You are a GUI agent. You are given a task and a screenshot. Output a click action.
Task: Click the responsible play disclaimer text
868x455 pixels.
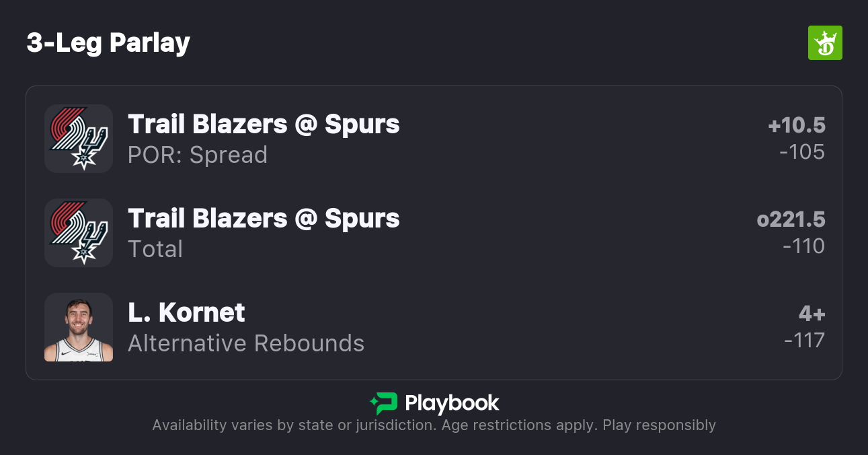[434, 425]
